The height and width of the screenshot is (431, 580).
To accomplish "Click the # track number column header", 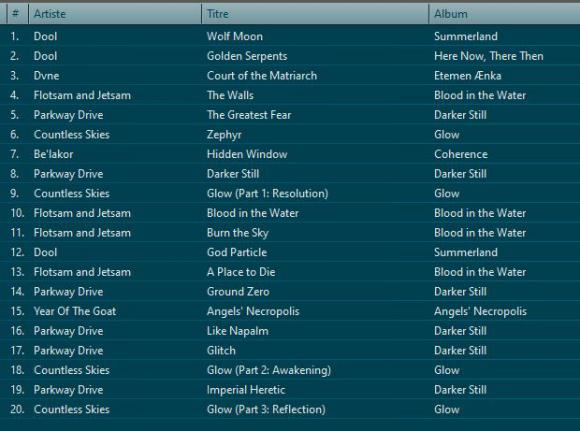I will click(17, 14).
